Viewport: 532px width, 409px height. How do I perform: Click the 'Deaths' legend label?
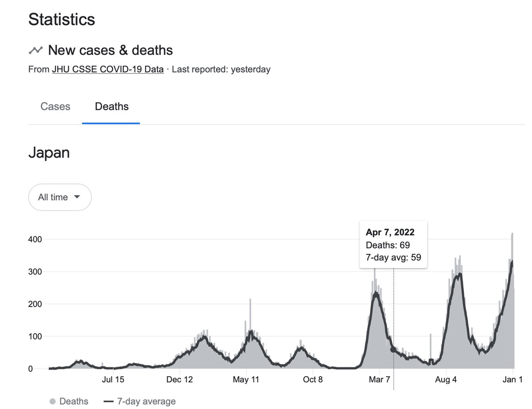(x=74, y=401)
